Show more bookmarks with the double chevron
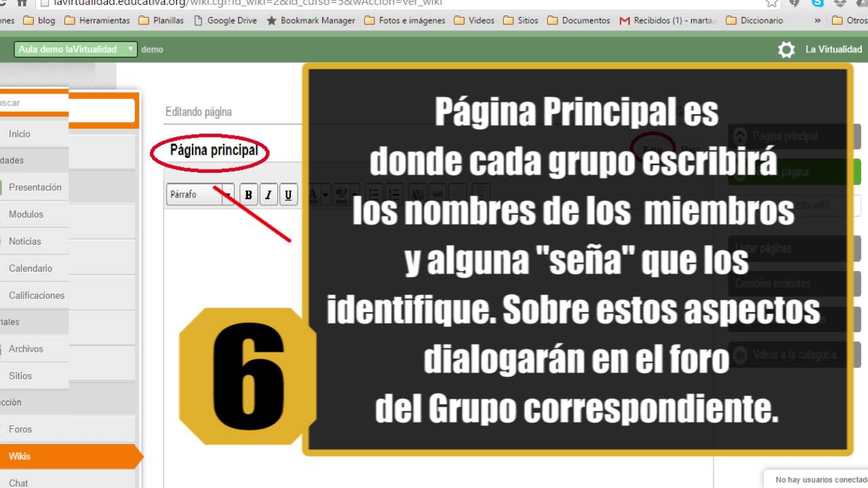The height and width of the screenshot is (488, 868). click(817, 20)
